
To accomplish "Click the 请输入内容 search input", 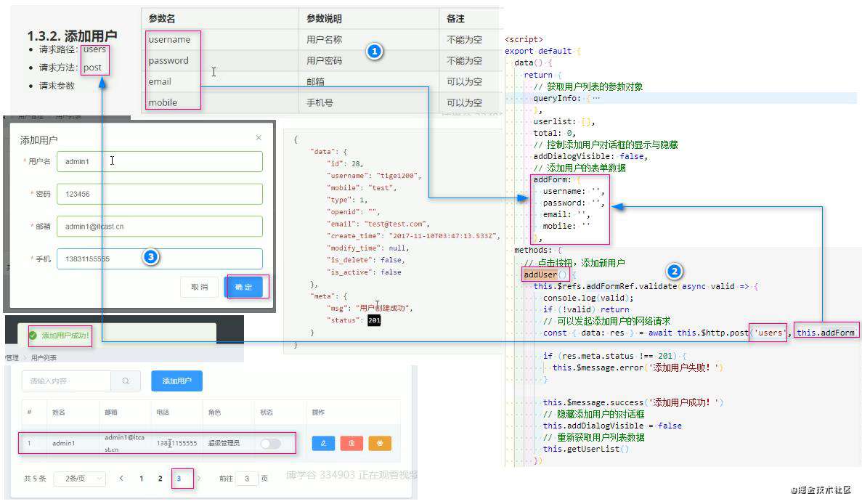I will coord(66,381).
